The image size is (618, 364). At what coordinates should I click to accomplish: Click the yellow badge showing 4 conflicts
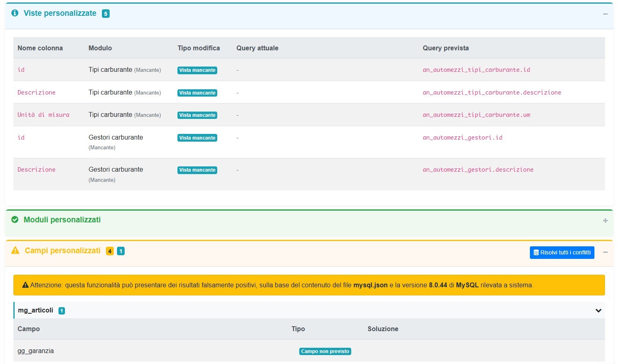(x=110, y=251)
